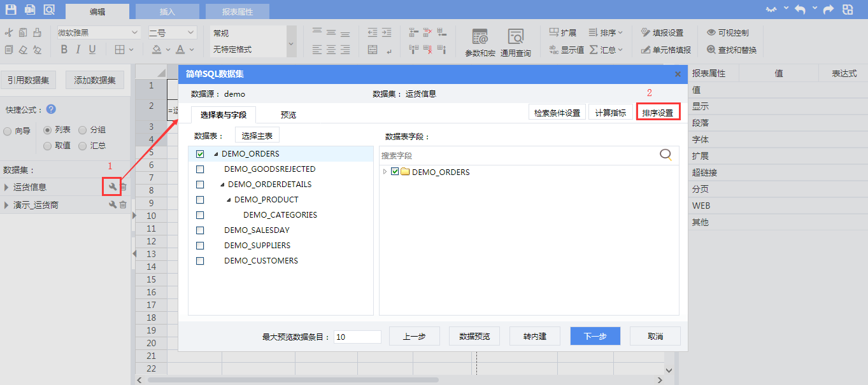Check the DEMO_CUSTOMERS table checkbox
Image resolution: width=868 pixels, height=385 pixels.
pos(200,261)
